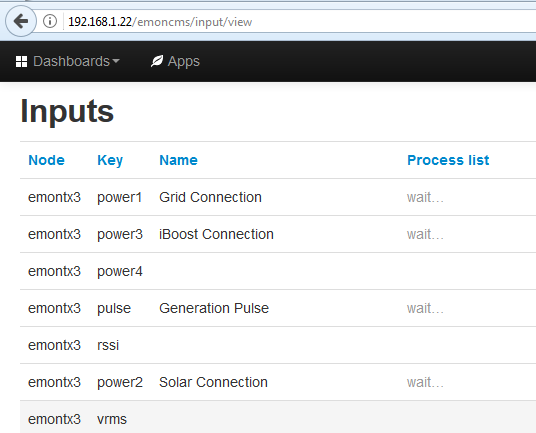Expand the Dashboards dropdown caret

pos(116,61)
